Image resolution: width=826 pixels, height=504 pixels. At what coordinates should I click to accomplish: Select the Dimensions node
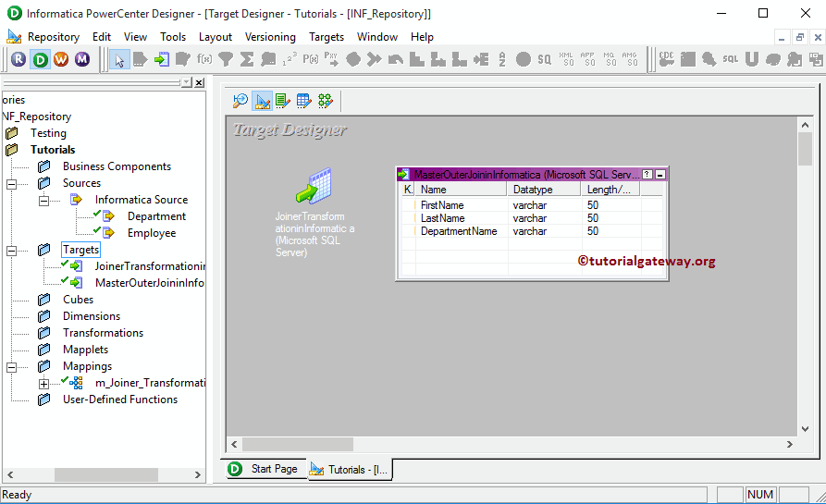(92, 316)
